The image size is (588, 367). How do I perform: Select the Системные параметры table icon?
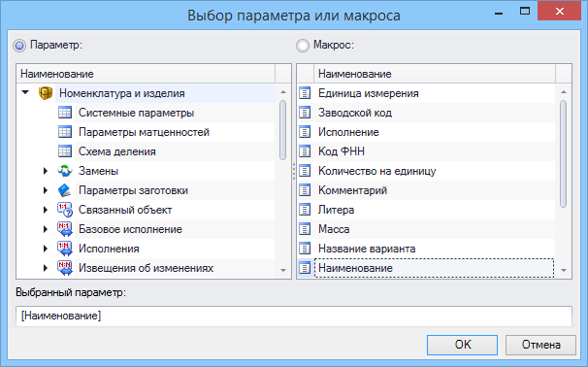click(x=65, y=113)
